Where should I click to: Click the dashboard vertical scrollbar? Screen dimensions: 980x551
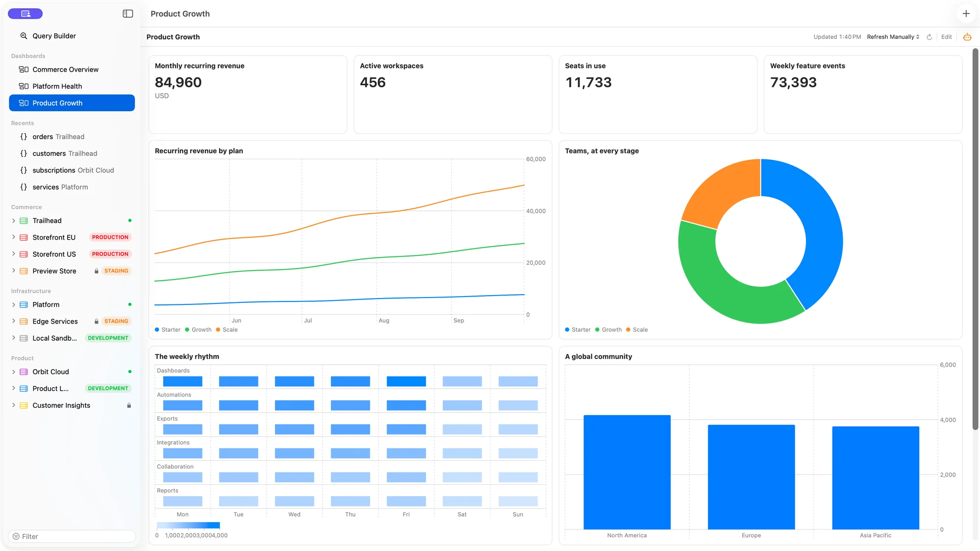point(975,239)
